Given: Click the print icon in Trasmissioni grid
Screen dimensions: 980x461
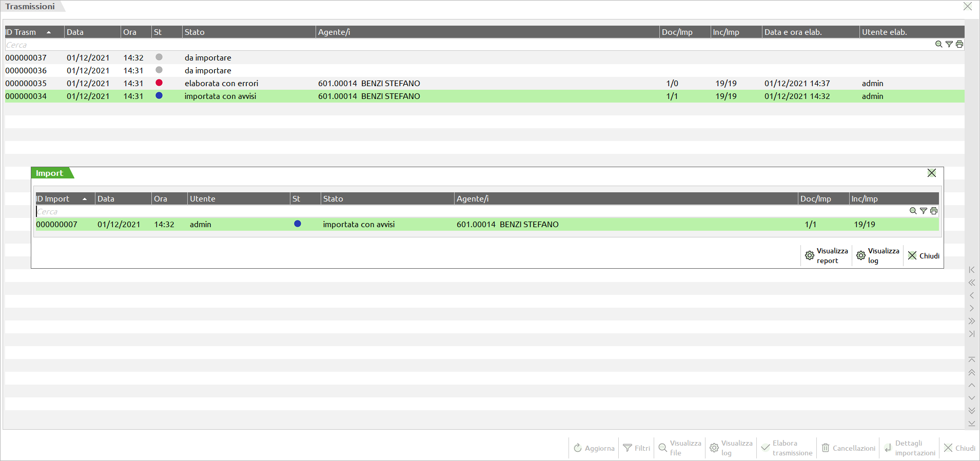Looking at the screenshot, I should coord(959,45).
